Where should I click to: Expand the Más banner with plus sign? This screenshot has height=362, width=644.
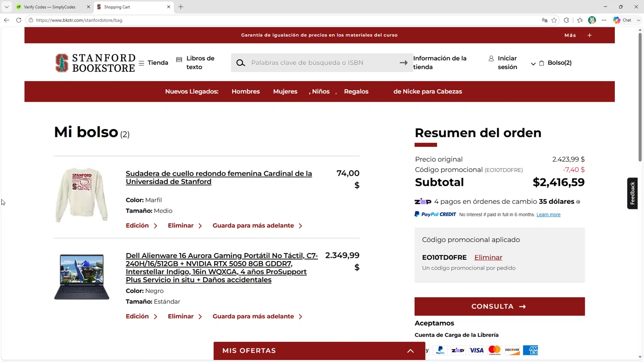[x=589, y=35]
